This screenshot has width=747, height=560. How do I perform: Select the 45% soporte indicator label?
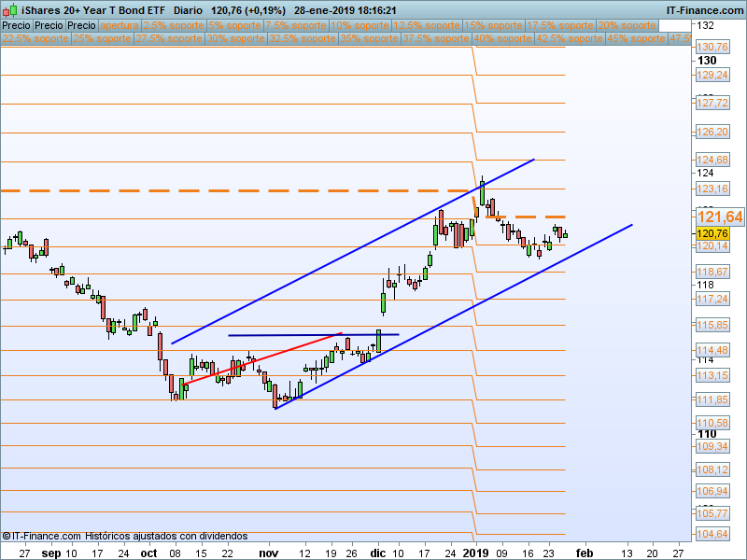636,38
